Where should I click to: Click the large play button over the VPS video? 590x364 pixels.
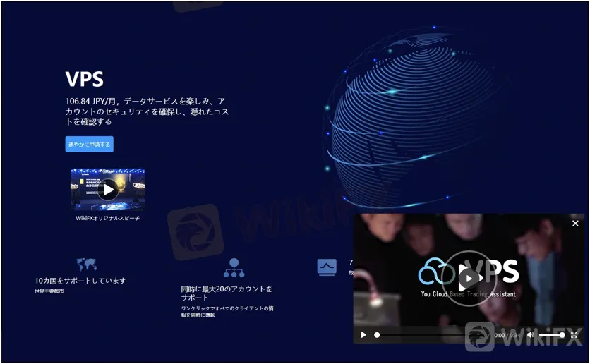click(469, 278)
